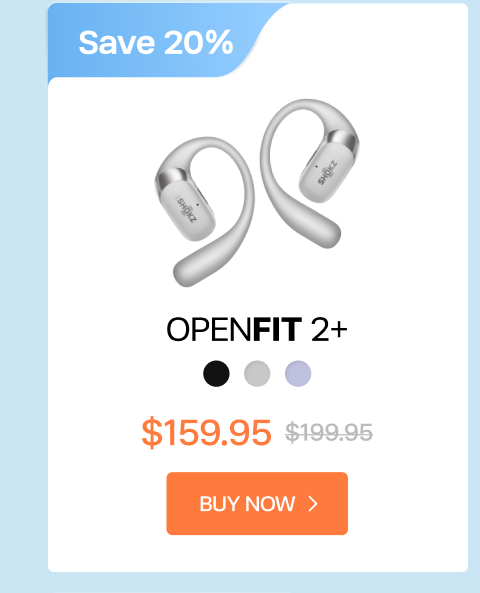Open the OPENFIT 2+ product title
480x593 pixels.
[x=257, y=329]
